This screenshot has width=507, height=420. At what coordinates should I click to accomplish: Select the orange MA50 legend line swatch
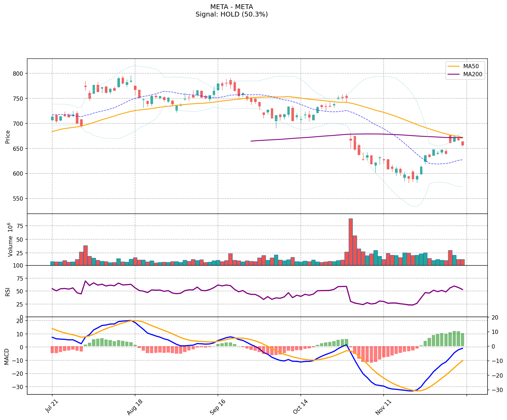pos(453,66)
